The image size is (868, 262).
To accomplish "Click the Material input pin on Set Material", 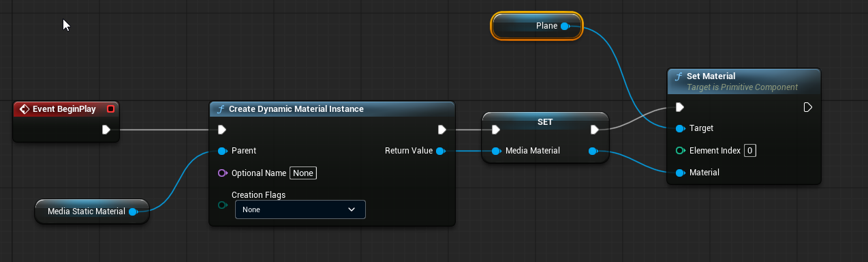I will click(680, 173).
